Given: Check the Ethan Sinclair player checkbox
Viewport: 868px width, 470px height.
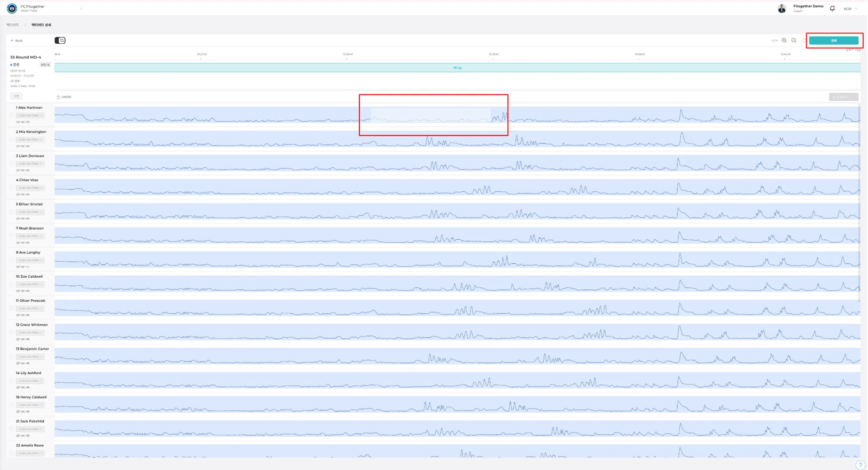Looking at the screenshot, I should pos(12,212).
